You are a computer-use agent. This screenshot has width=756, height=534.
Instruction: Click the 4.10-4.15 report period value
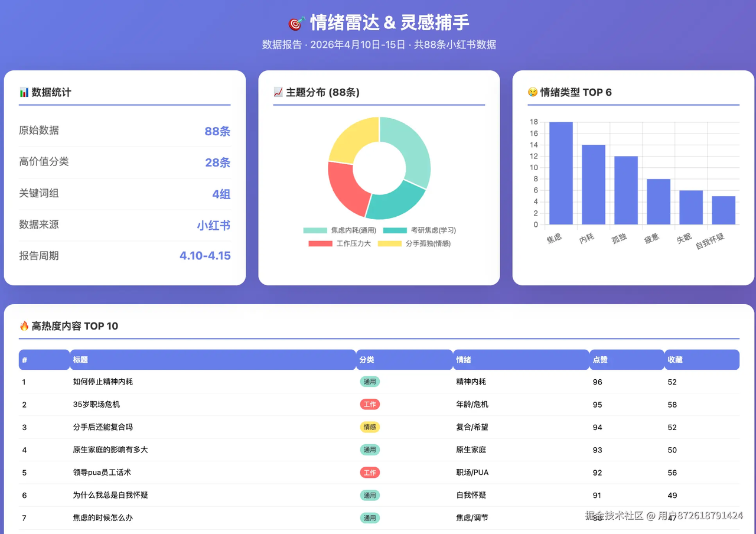[205, 256]
